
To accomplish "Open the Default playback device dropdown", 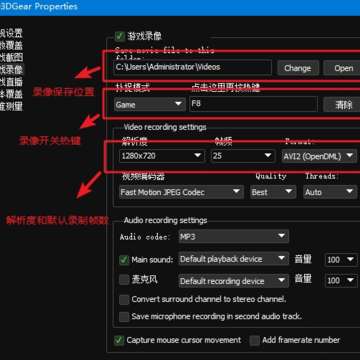I will [234, 259].
